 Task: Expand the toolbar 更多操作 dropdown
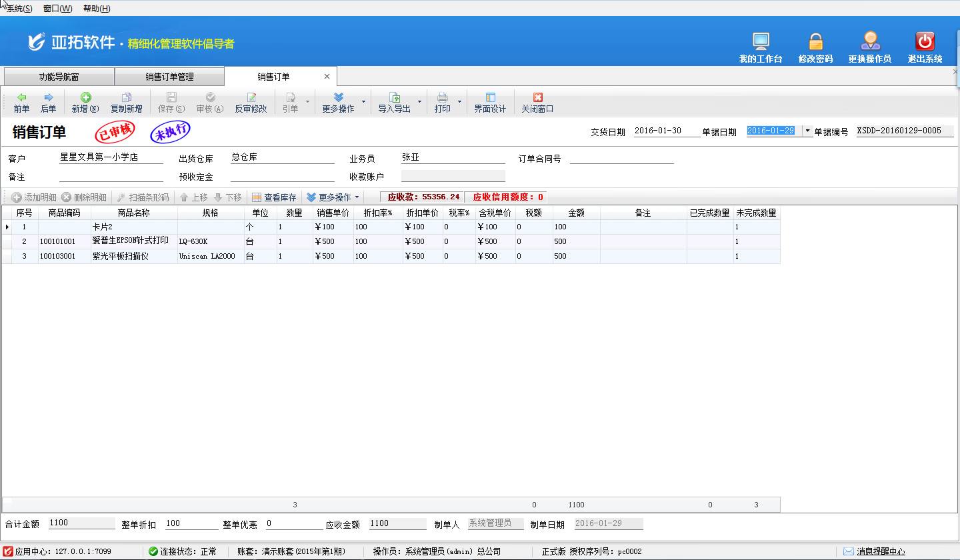pos(363,102)
